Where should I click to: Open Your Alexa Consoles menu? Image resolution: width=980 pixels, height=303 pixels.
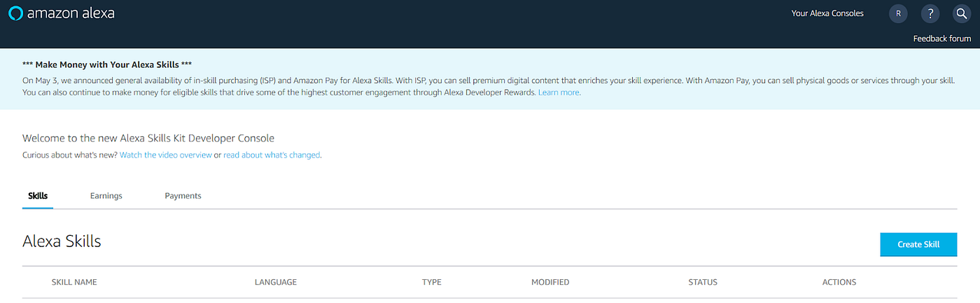pyautogui.click(x=827, y=13)
